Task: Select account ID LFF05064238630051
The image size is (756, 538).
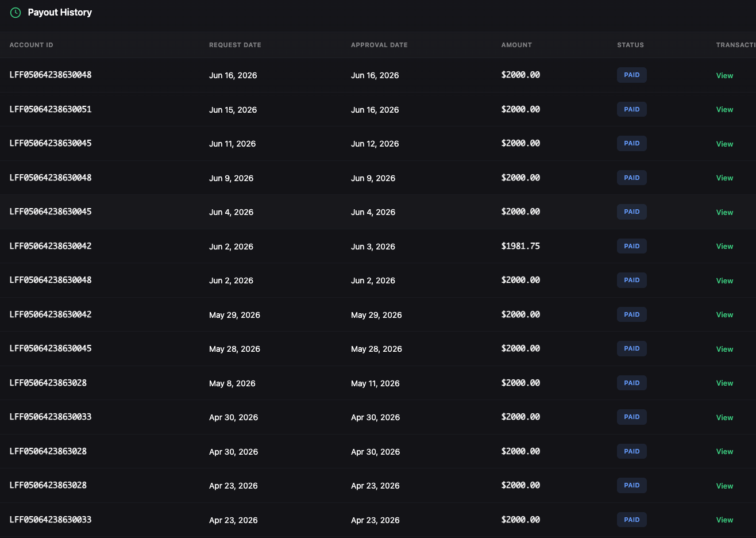Action: [51, 109]
